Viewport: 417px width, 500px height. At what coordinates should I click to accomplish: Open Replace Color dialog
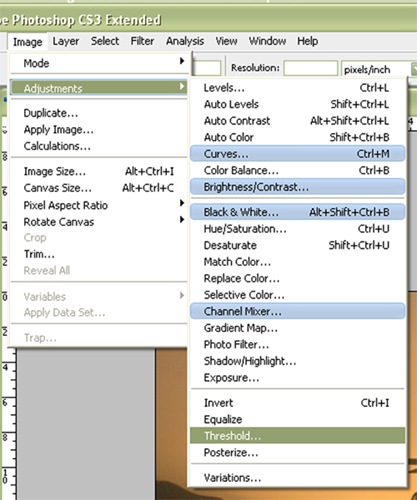(x=298, y=278)
